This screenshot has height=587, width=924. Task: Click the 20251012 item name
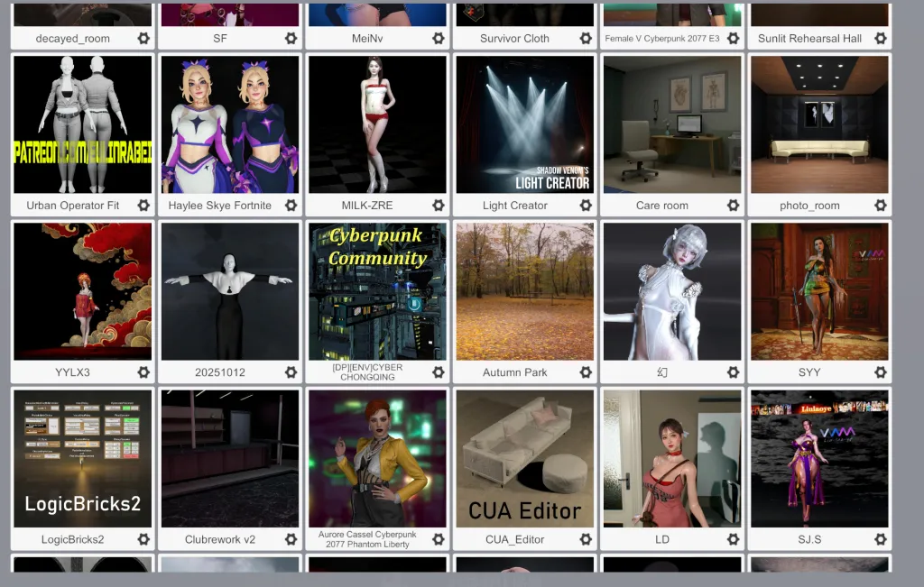[x=220, y=372]
